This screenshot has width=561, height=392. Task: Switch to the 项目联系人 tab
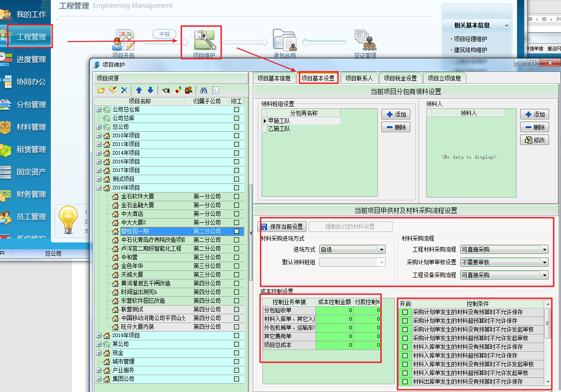pos(359,78)
